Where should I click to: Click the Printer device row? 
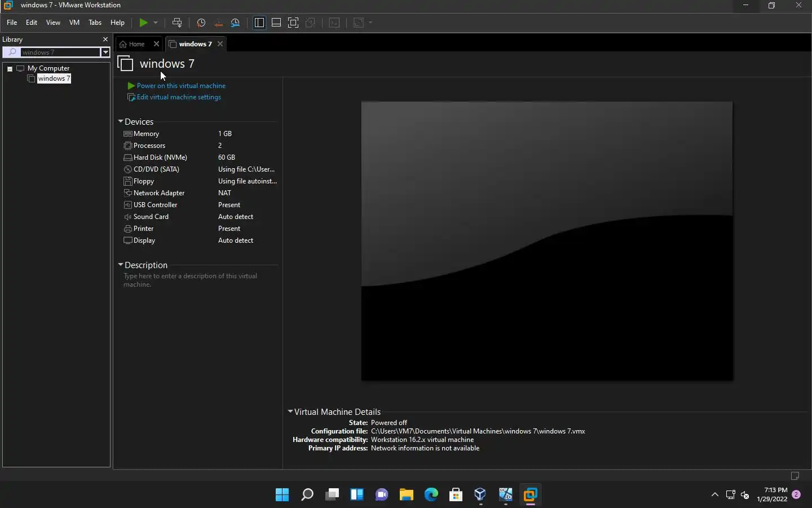click(200, 229)
